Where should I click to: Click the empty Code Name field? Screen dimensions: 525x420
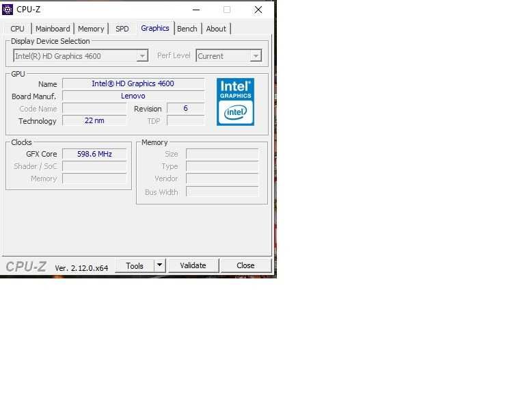pyautogui.click(x=94, y=108)
